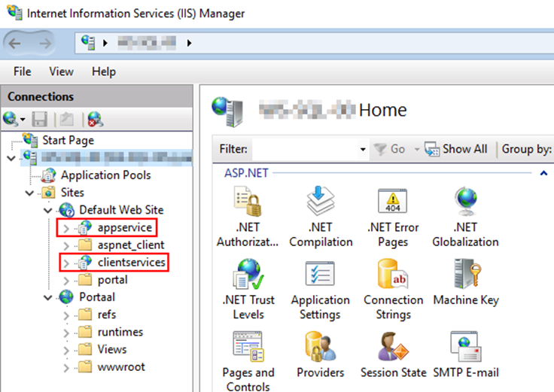The width and height of the screenshot is (554, 392).
Task: Open the File menu
Action: (23, 71)
